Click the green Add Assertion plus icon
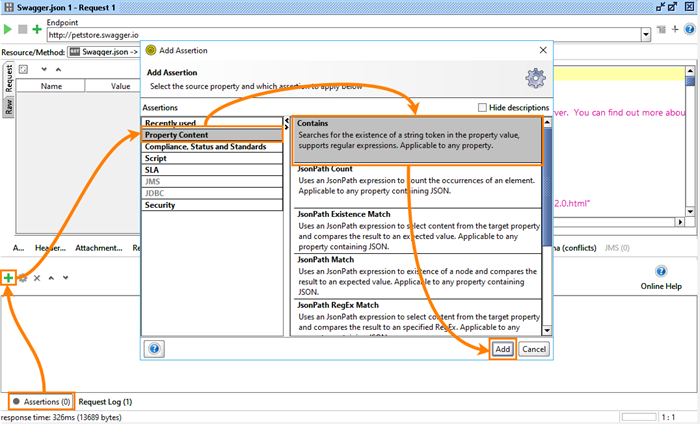 click(8, 277)
